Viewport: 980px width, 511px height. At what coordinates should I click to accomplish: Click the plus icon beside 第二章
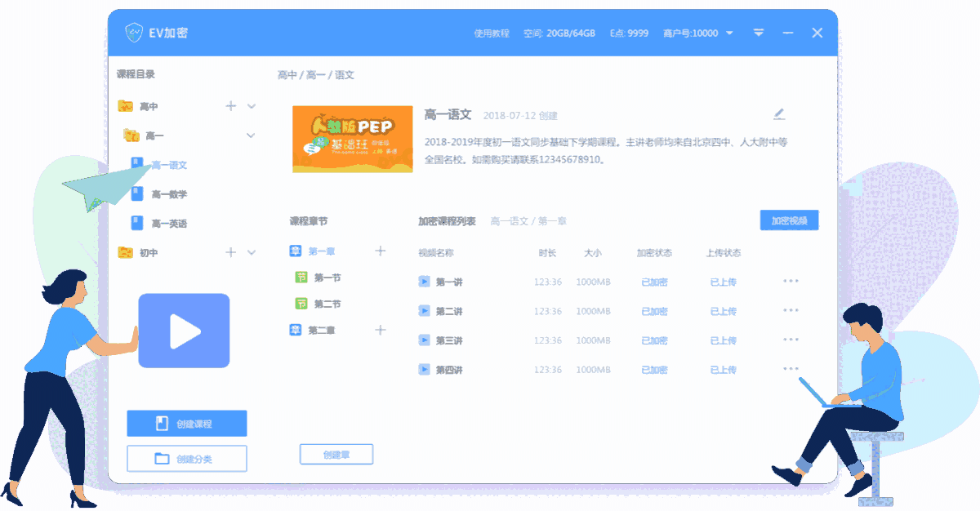[381, 330]
